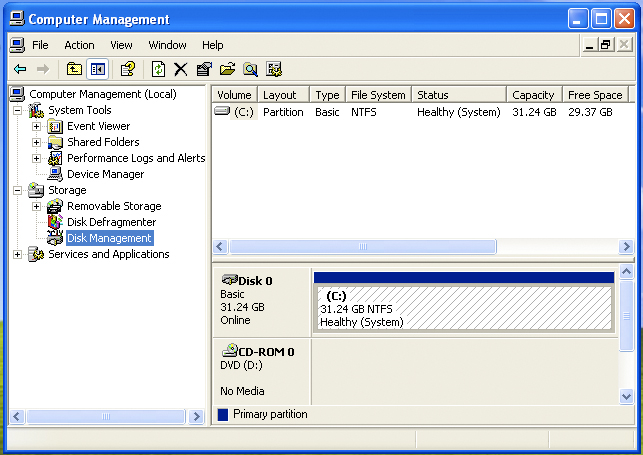Image resolution: width=643 pixels, height=455 pixels.
Task: Click the Shared Folders icon
Action: (x=55, y=142)
